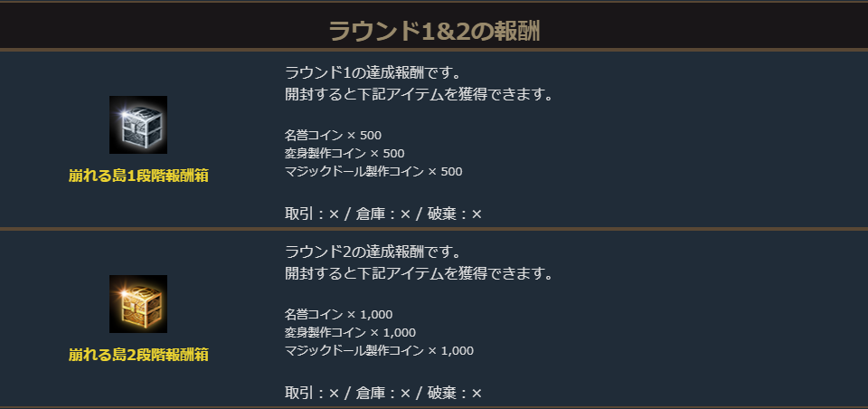The width and height of the screenshot is (868, 409).
Task: Click round 1's 開封すると下記アイテムを獲得できます line
Action: [x=419, y=94]
